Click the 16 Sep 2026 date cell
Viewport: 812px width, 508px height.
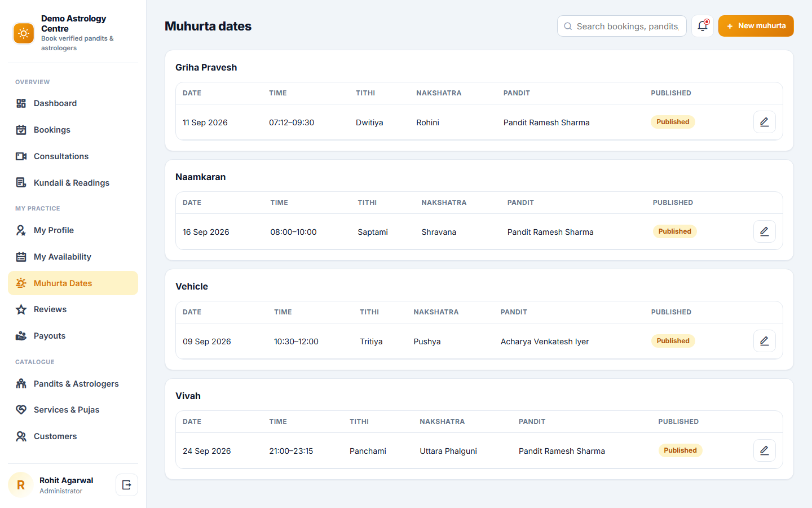(x=206, y=232)
